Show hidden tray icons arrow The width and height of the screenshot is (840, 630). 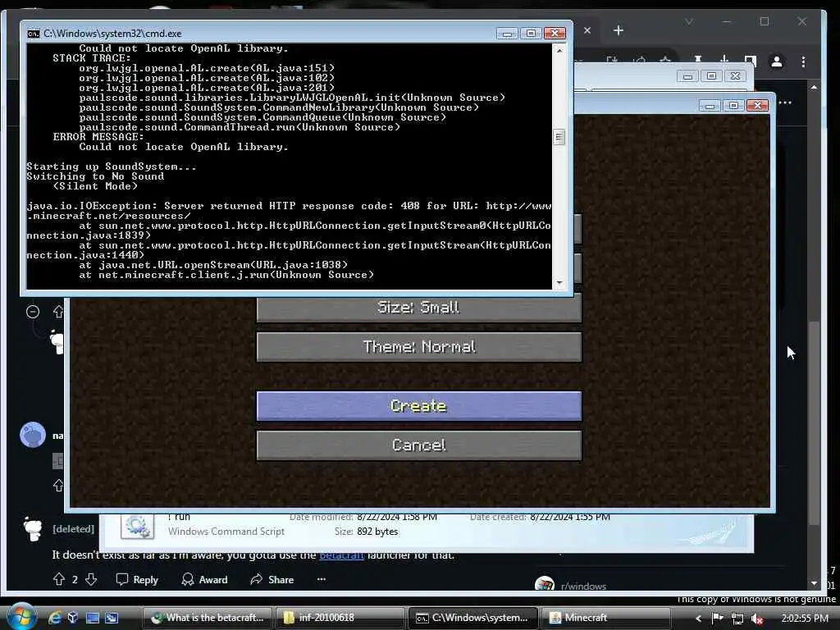pos(698,619)
